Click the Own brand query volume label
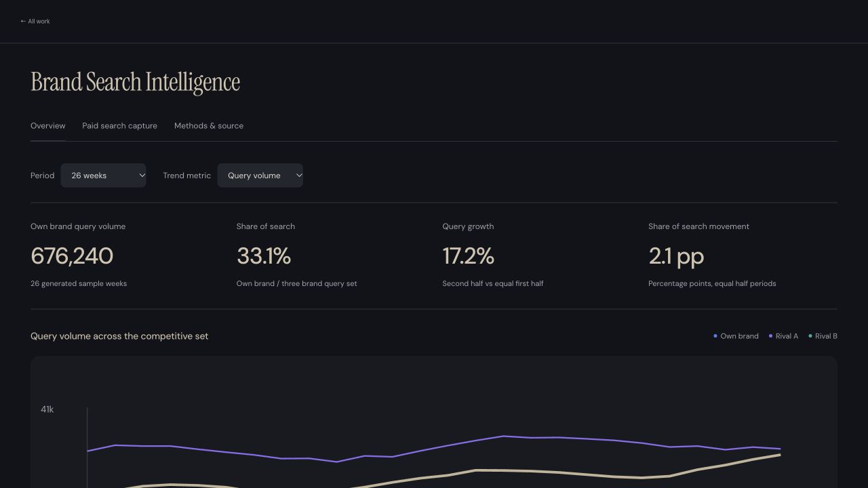 [78, 226]
